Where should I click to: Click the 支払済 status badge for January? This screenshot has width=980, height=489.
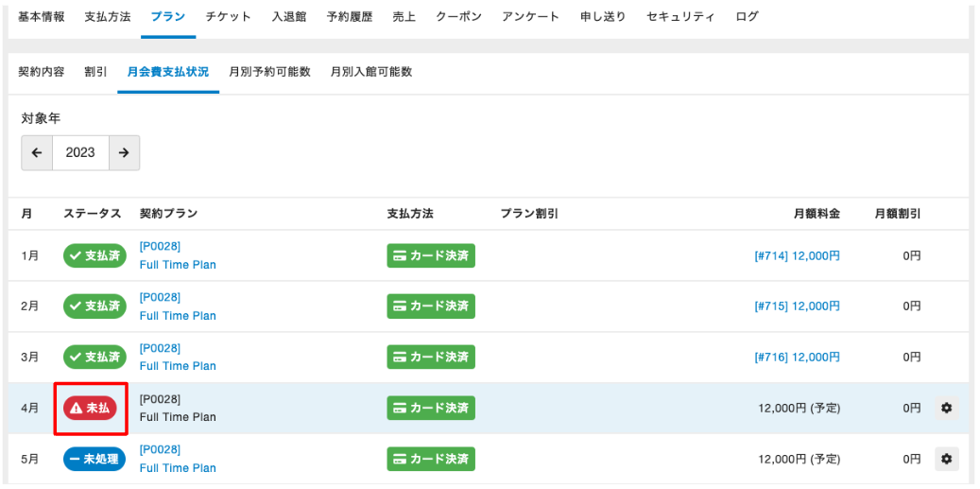(95, 255)
